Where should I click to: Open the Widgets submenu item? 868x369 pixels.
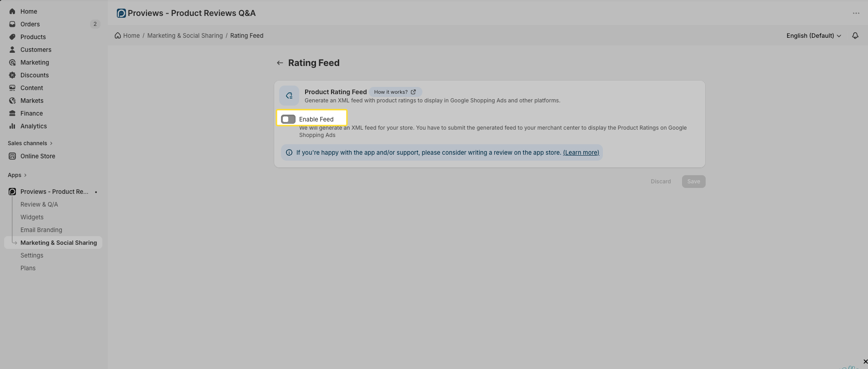click(x=32, y=217)
